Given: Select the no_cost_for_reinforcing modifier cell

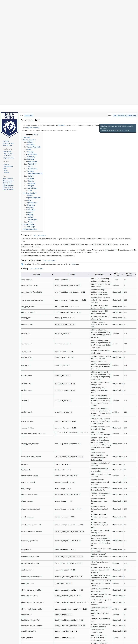Looking at the screenshot, I should point(37,563).
